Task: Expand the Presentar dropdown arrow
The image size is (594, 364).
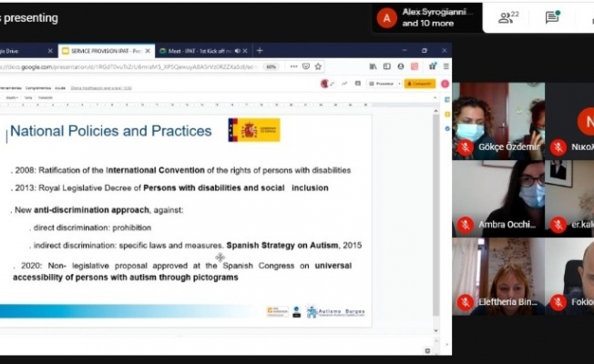Action: pos(397,83)
